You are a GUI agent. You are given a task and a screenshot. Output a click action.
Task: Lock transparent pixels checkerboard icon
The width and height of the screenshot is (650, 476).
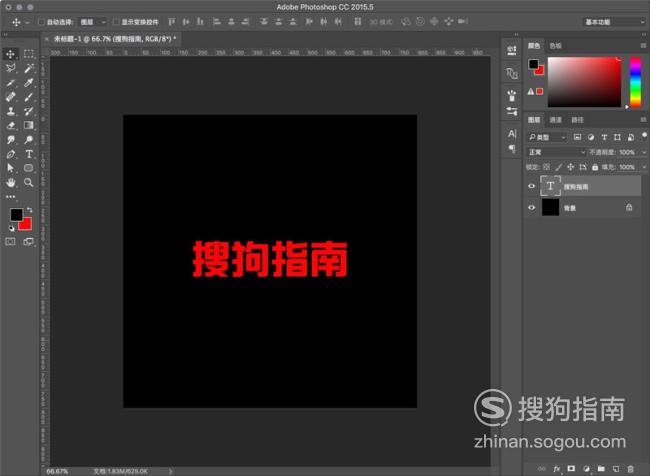point(546,167)
